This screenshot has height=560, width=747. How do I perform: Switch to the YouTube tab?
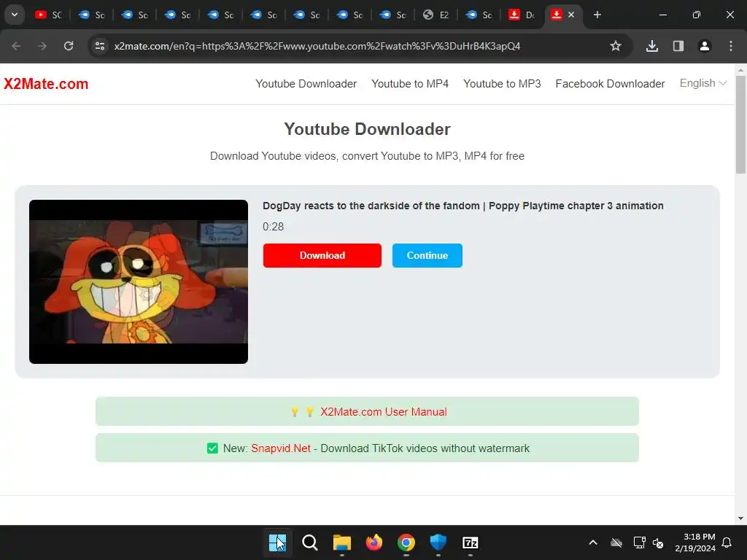pos(49,15)
